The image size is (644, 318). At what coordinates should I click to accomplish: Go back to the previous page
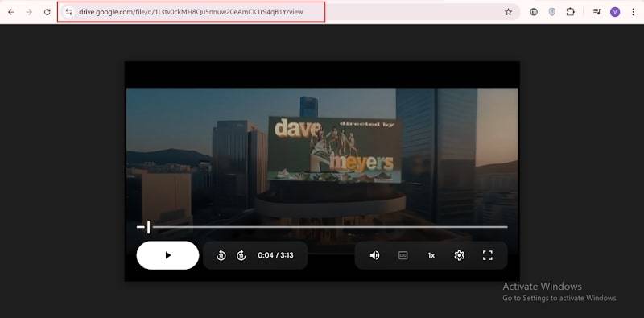point(11,12)
